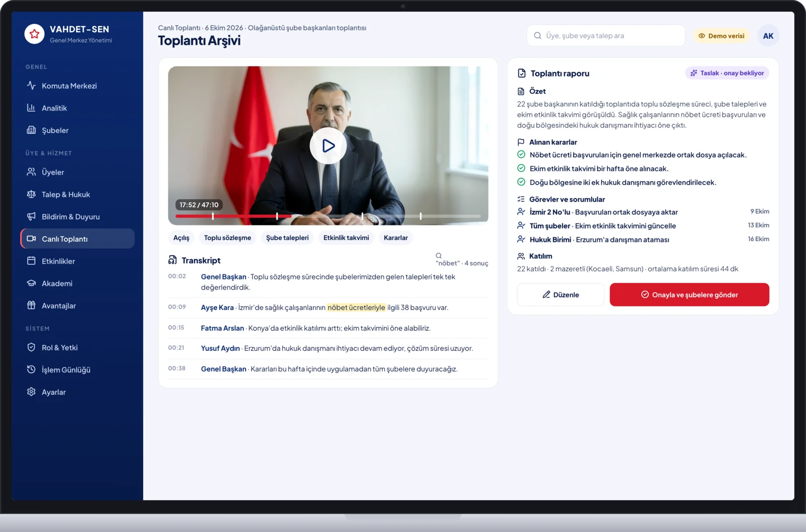Viewport: 806px width, 532px height.
Task: Focus the Üye, şube veya talep ara field
Action: click(606, 36)
